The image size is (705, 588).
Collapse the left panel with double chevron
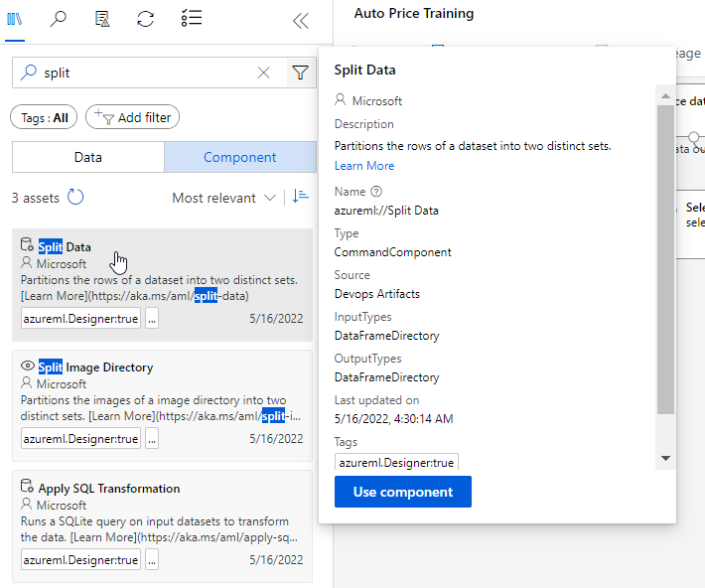[x=299, y=21]
